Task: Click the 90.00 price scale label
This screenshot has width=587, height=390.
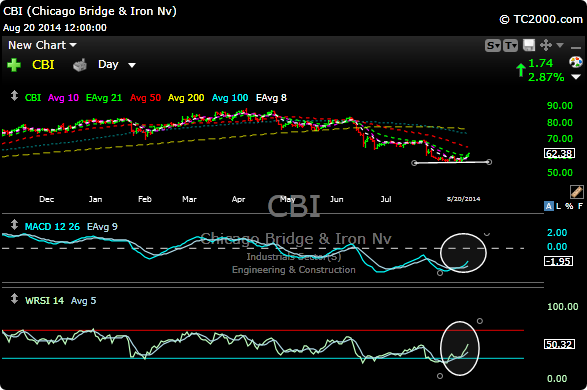Action: pos(560,106)
